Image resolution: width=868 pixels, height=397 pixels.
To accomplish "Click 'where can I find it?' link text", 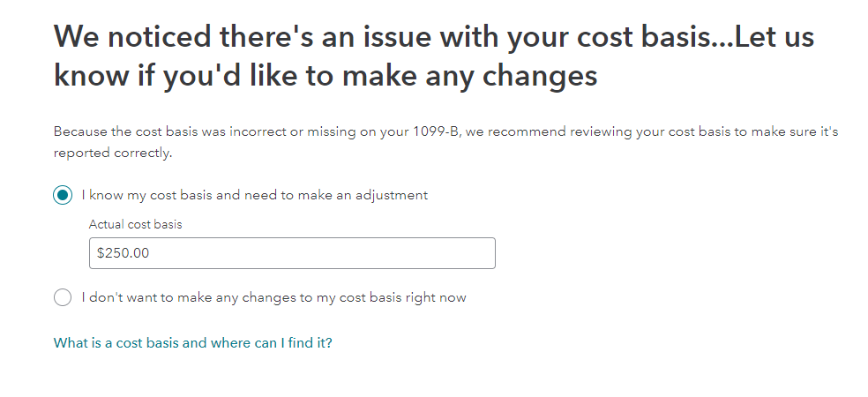I will pyautogui.click(x=272, y=343).
